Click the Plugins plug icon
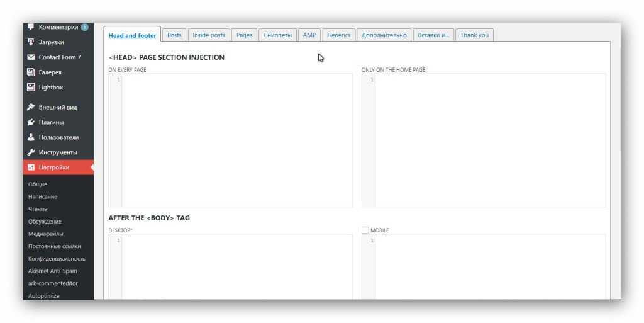The height and width of the screenshot is (323, 644). (31, 122)
